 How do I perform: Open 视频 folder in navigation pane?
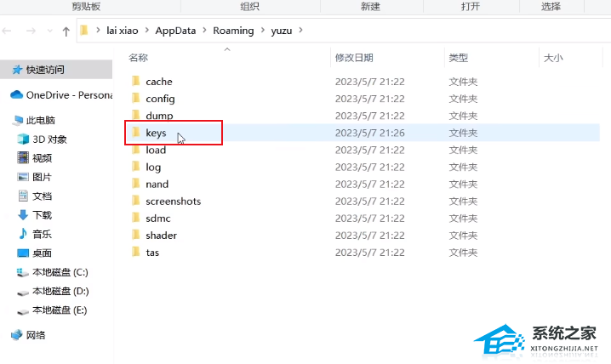[42, 158]
